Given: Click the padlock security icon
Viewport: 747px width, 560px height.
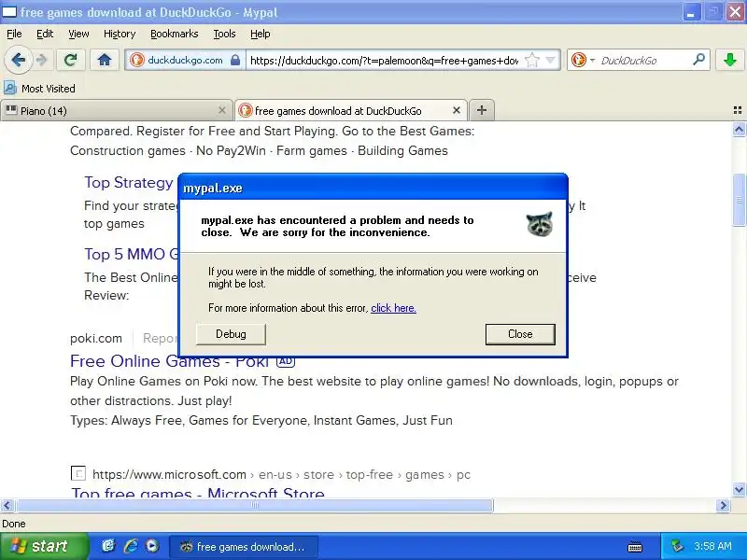Looking at the screenshot, I should pos(235,60).
